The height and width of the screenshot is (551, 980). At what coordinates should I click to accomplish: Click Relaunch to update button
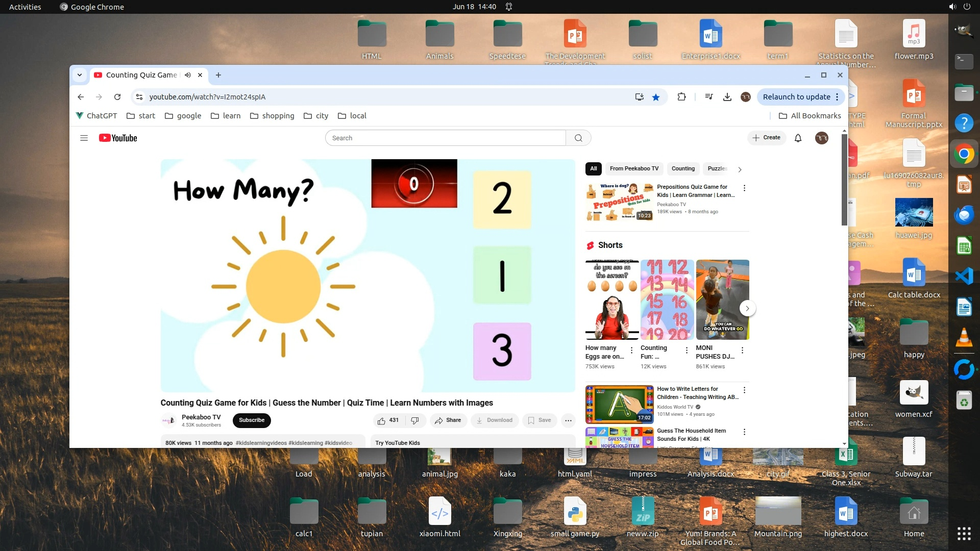click(796, 97)
